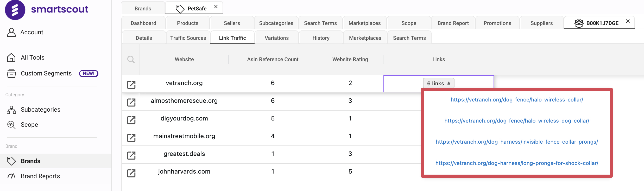The height and width of the screenshot is (191, 644).
Task: Click the B00K1J7DGE product box icon
Action: coord(579,23)
